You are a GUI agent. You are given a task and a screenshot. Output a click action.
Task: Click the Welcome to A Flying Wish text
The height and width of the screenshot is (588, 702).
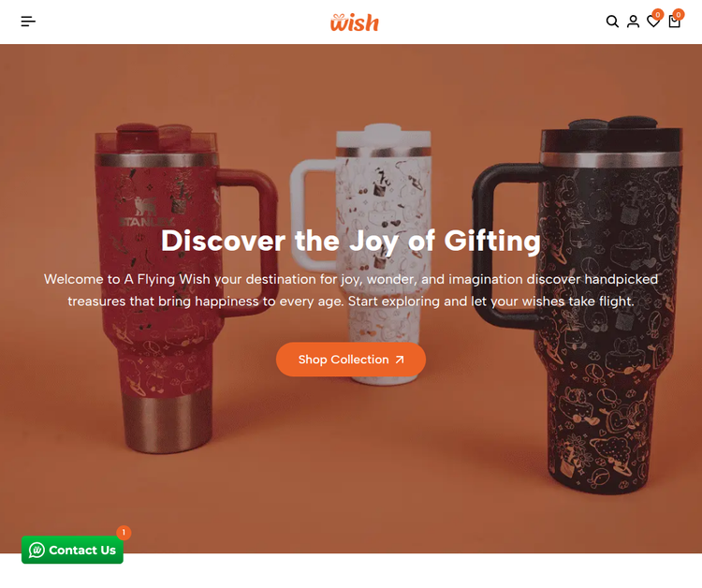(351, 290)
